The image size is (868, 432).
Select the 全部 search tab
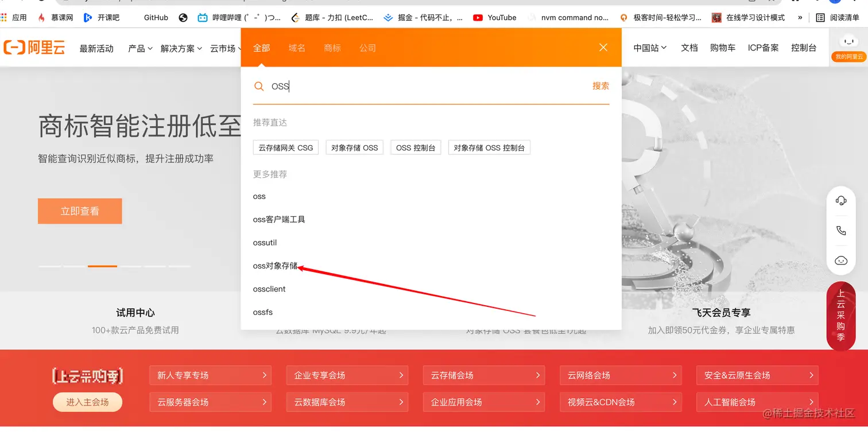point(262,48)
